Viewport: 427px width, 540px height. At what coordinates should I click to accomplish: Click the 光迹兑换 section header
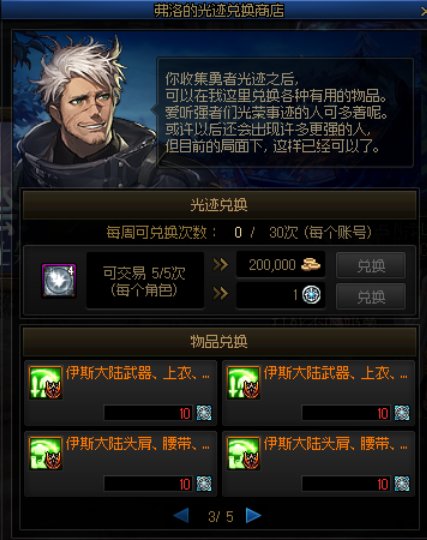(219, 205)
